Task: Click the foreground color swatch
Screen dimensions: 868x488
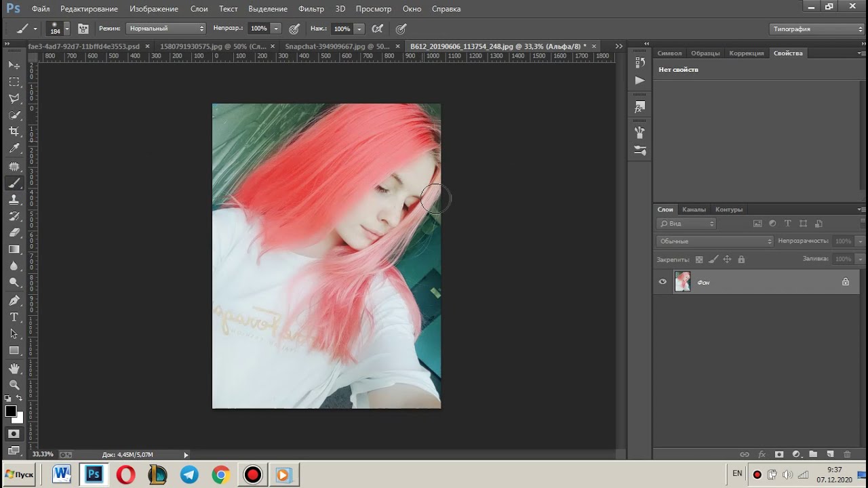Action: pos(10,411)
